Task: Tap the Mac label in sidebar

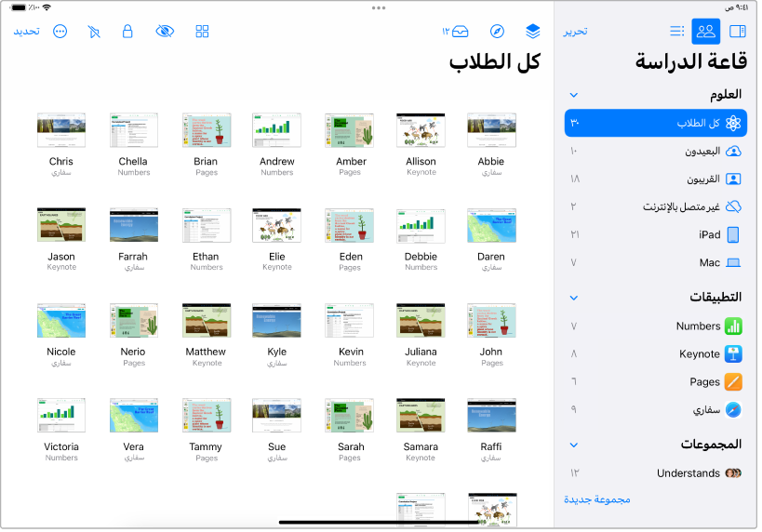Action: 710,263
